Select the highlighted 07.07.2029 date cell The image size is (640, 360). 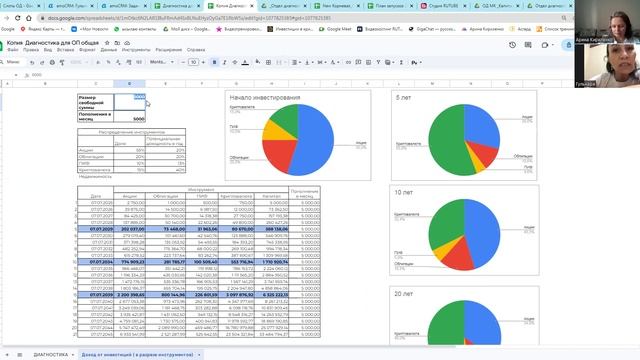tap(96, 229)
